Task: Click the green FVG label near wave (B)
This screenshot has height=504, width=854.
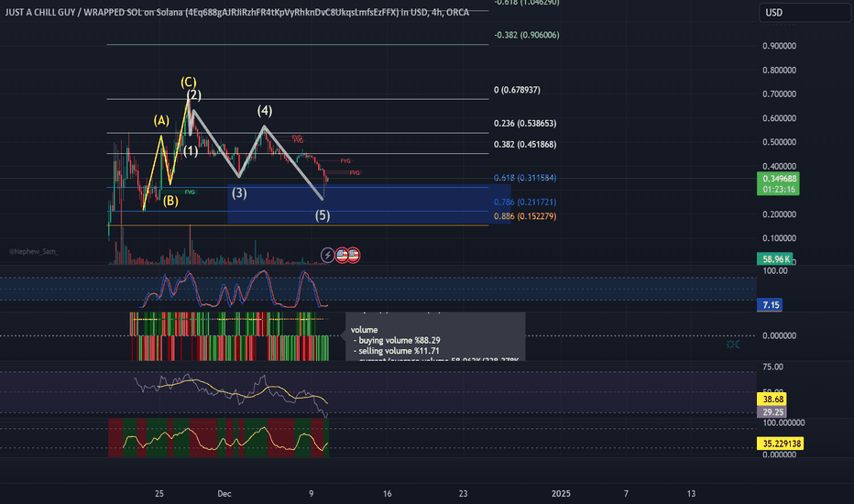Action: 190,192
